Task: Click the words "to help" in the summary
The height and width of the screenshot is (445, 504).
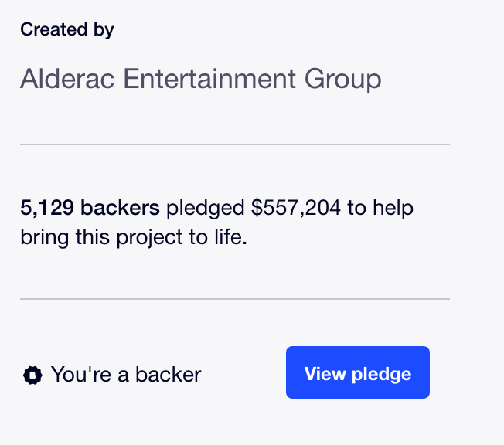Action: 380,208
